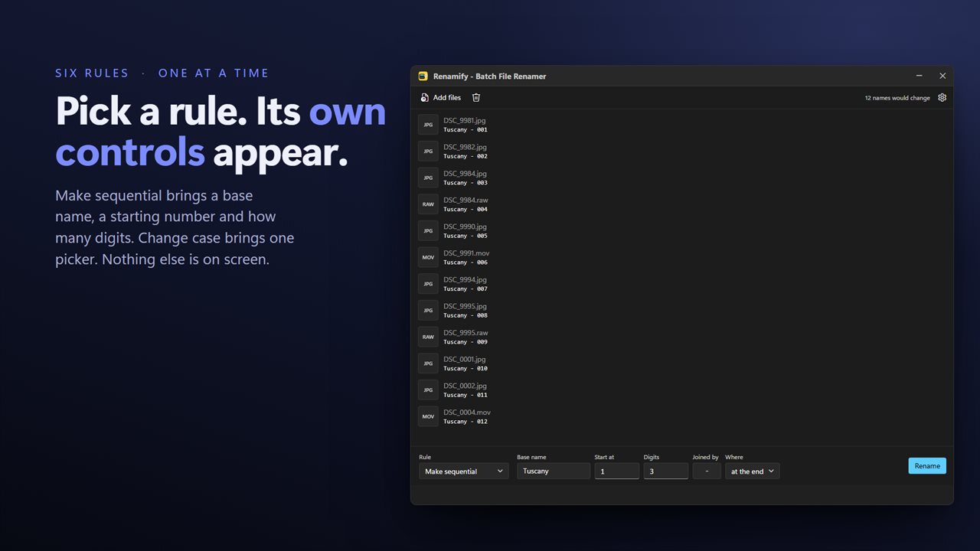Select the file name DSC_9984.raw
The height and width of the screenshot is (551, 980).
(465, 200)
